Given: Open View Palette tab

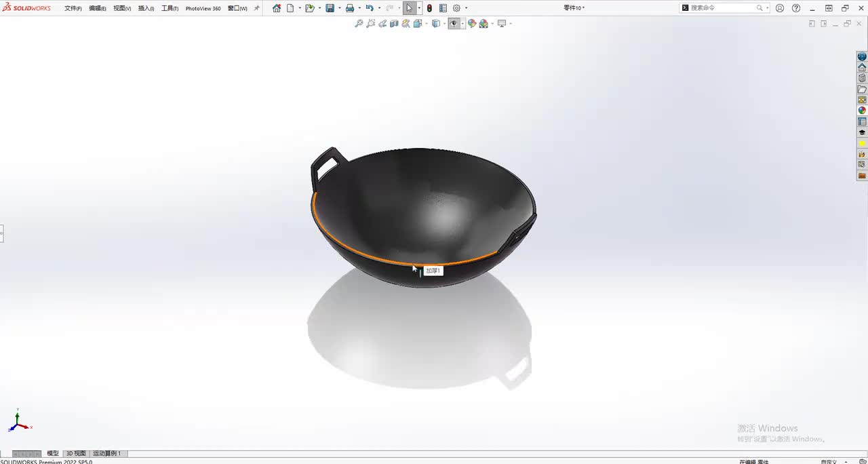Looking at the screenshot, I should click(862, 100).
